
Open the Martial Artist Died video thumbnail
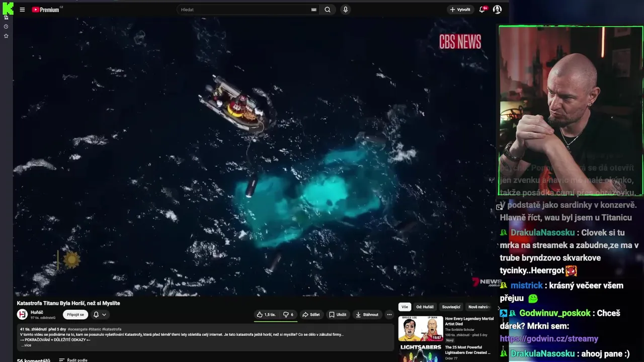click(421, 328)
